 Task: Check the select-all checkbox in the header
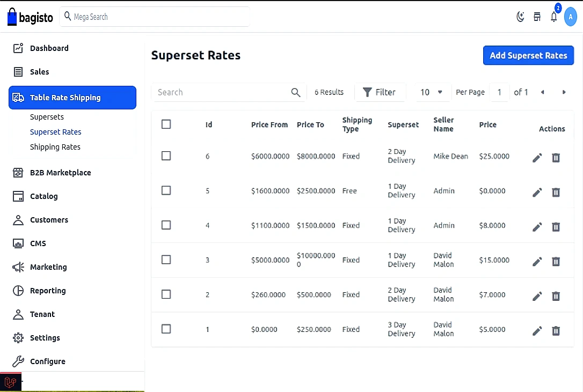(166, 123)
